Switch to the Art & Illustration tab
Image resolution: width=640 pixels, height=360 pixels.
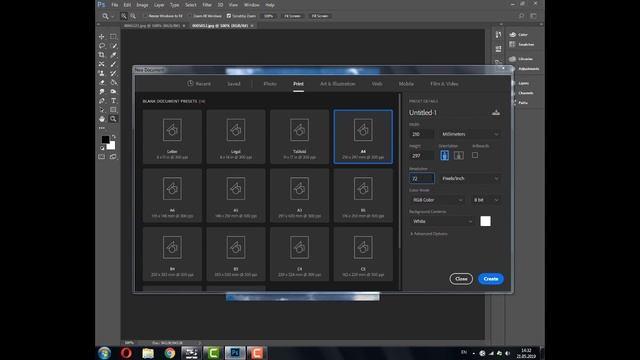click(338, 84)
